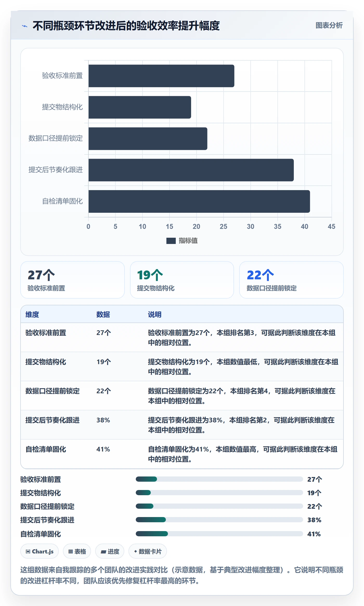364x606 pixels.
Task: Click the 数据 table column header
Action: pos(103,314)
